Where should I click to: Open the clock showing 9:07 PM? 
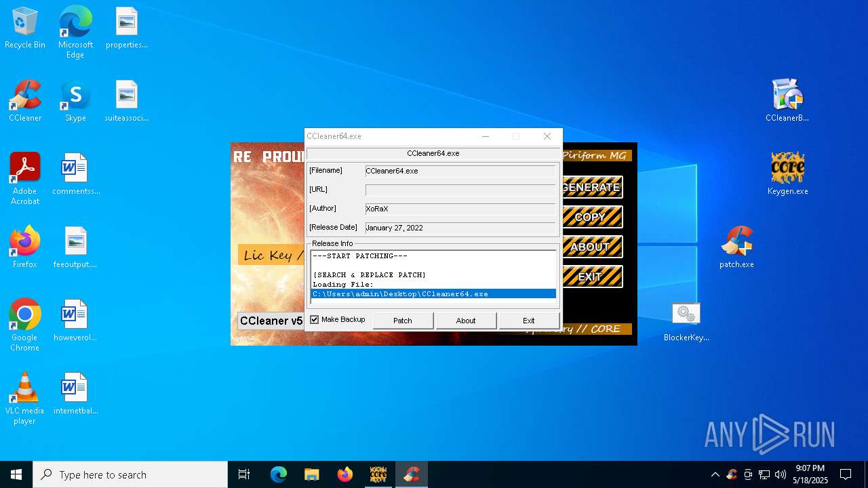(x=810, y=474)
